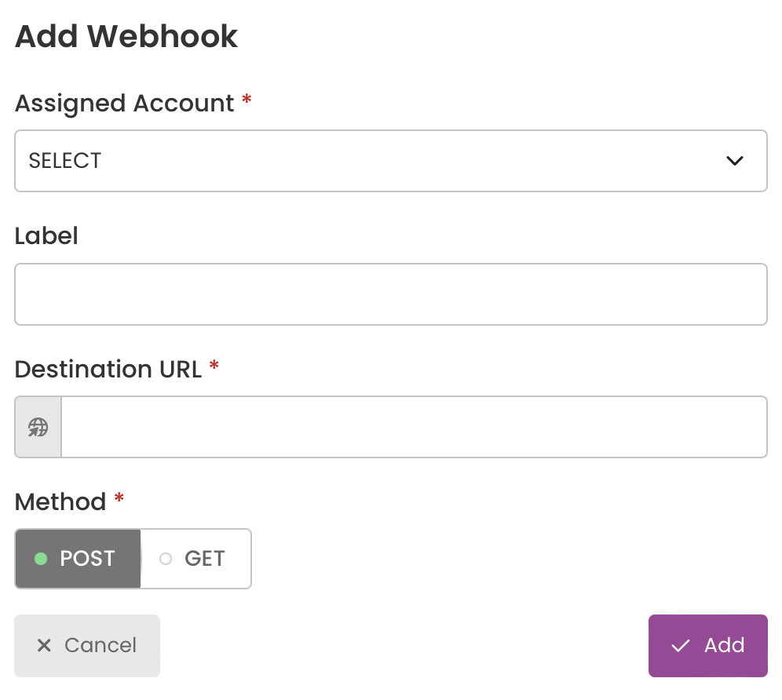Click the checkmark icon on Add button
Image resolution: width=782 pixels, height=700 pixels.
coord(680,646)
